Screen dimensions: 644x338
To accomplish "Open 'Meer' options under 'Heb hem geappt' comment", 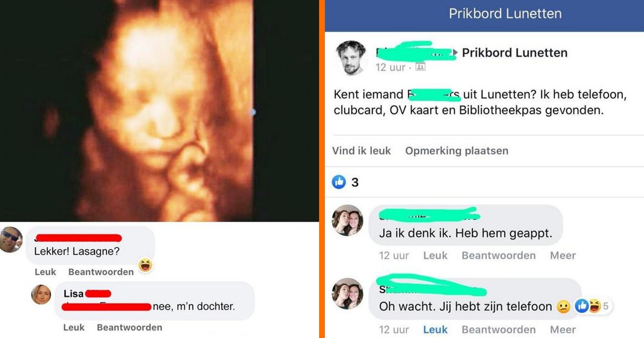I will coord(563,255).
